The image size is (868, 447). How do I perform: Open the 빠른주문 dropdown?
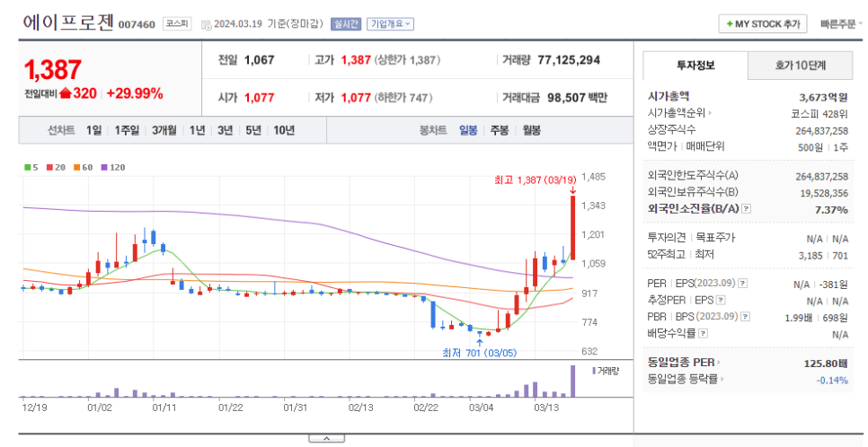[x=840, y=24]
